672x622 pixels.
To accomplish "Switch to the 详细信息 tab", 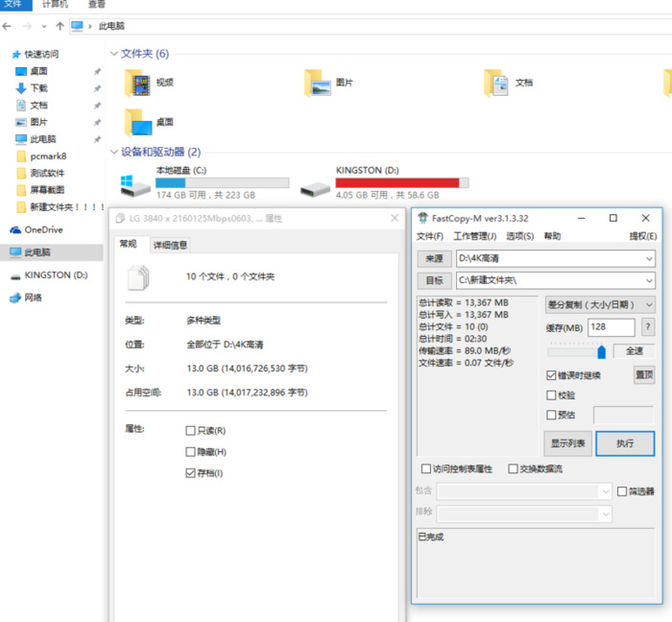I will [170, 245].
